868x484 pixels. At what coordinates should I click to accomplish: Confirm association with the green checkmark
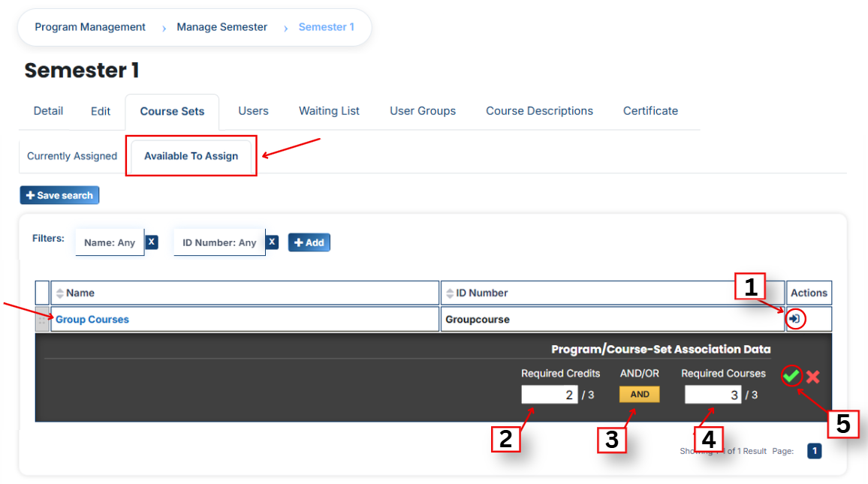(791, 376)
